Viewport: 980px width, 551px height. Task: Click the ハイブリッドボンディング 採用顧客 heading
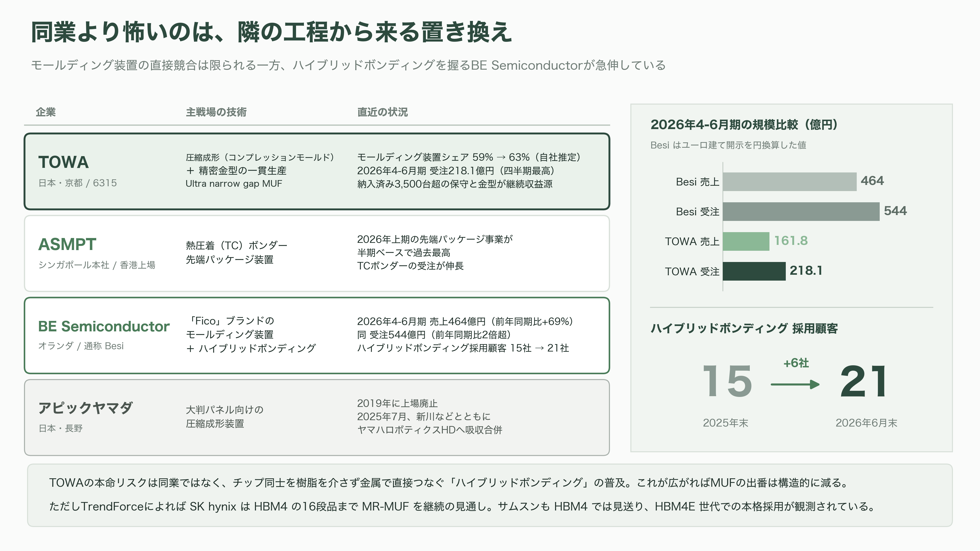[x=744, y=328]
